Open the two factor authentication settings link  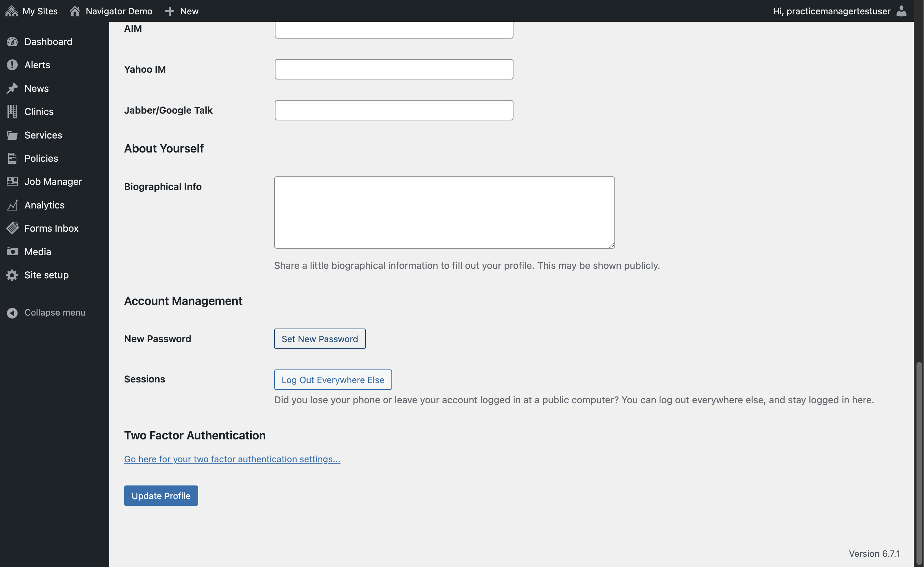[232, 459]
